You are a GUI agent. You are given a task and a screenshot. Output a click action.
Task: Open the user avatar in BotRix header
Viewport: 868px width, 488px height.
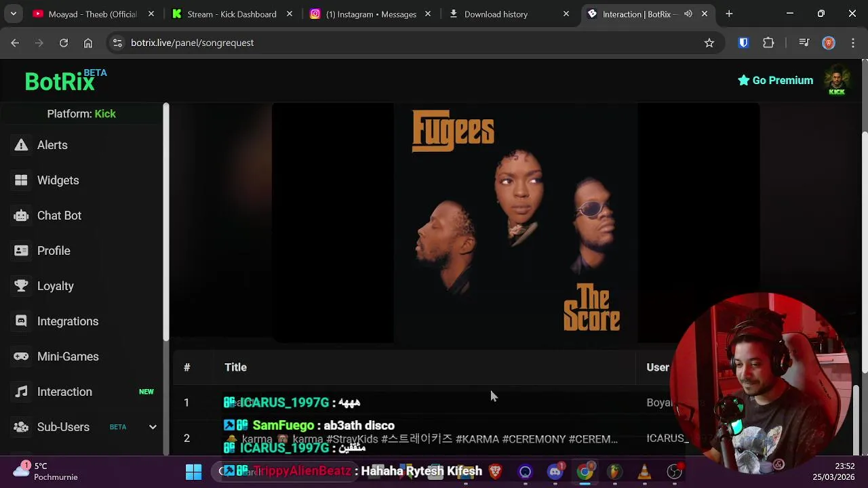pyautogui.click(x=837, y=80)
